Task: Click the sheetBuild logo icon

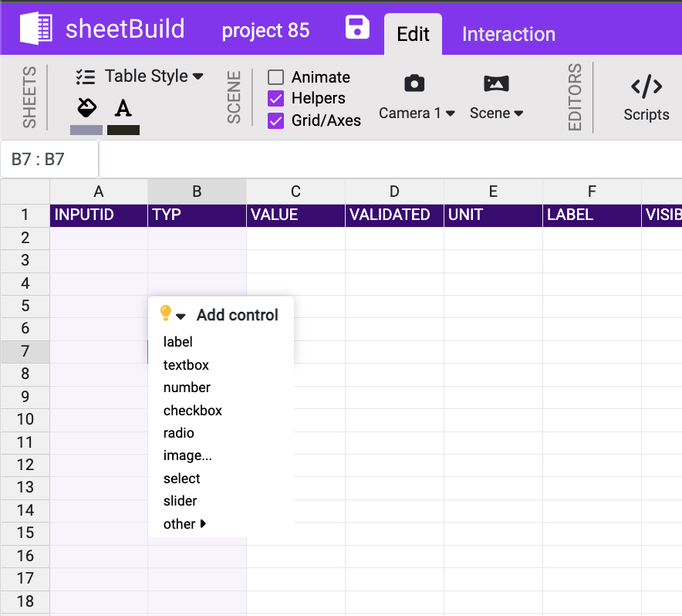Action: (35, 29)
